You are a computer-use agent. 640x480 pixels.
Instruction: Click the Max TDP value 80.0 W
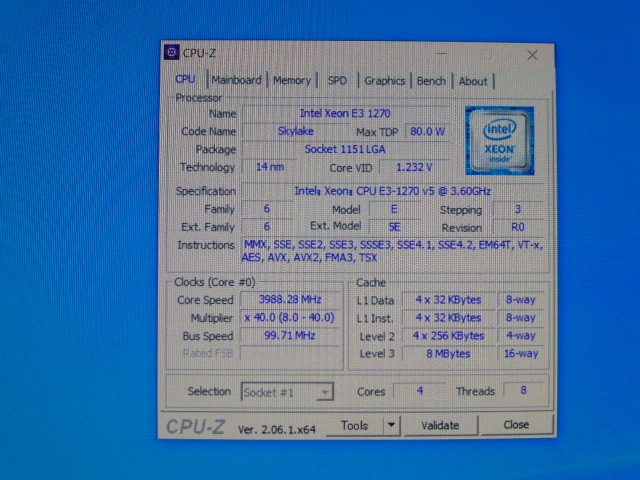pyautogui.click(x=427, y=131)
